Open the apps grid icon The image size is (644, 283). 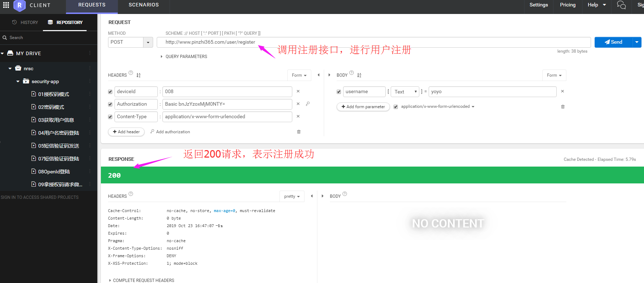(x=6, y=5)
